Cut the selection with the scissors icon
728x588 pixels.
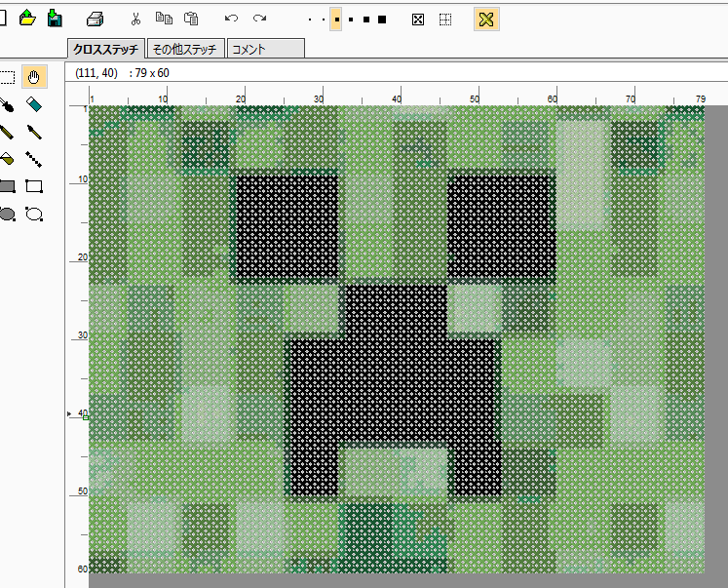click(x=135, y=19)
